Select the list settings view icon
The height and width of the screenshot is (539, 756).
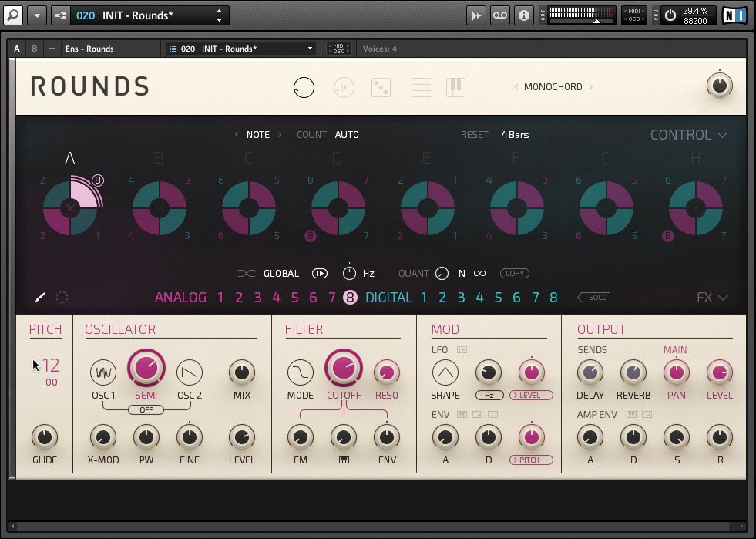click(421, 87)
